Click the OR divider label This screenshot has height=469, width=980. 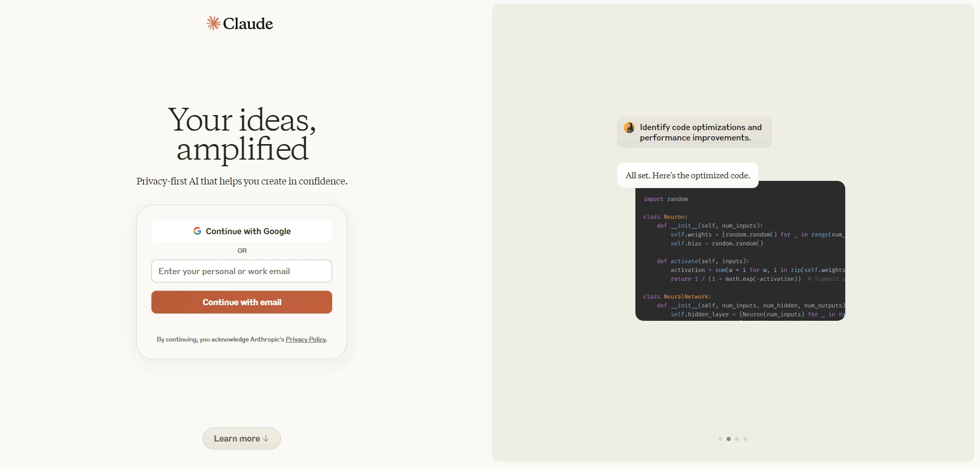click(x=242, y=250)
